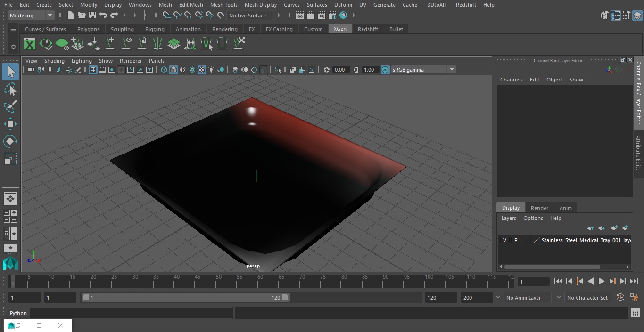The image size is (644, 332).
Task: Click the delete guides X icon on shelf
Action: [x=239, y=44]
